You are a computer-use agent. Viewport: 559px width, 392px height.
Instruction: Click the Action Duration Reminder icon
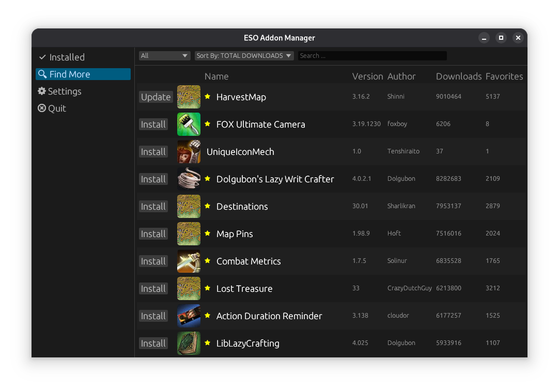point(189,316)
